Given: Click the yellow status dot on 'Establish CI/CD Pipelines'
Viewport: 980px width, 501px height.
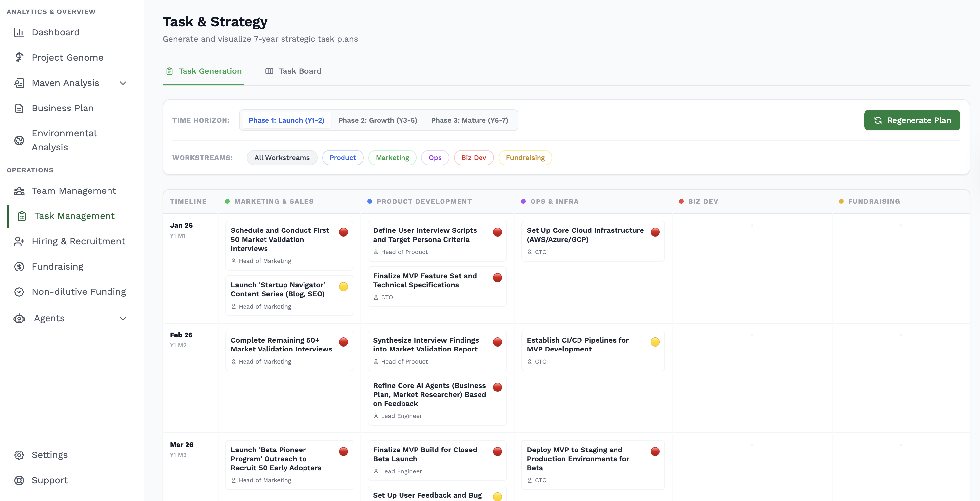Looking at the screenshot, I should (655, 342).
